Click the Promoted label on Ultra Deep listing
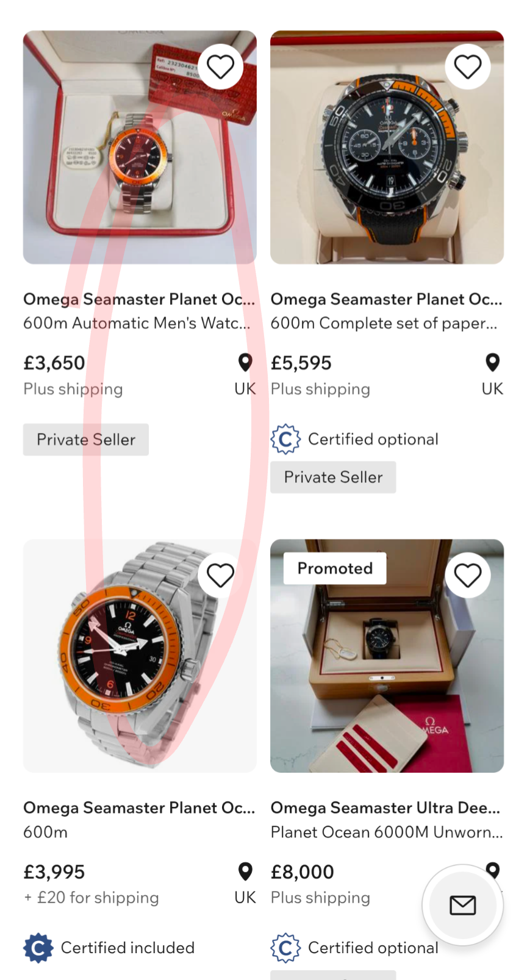 tap(335, 568)
